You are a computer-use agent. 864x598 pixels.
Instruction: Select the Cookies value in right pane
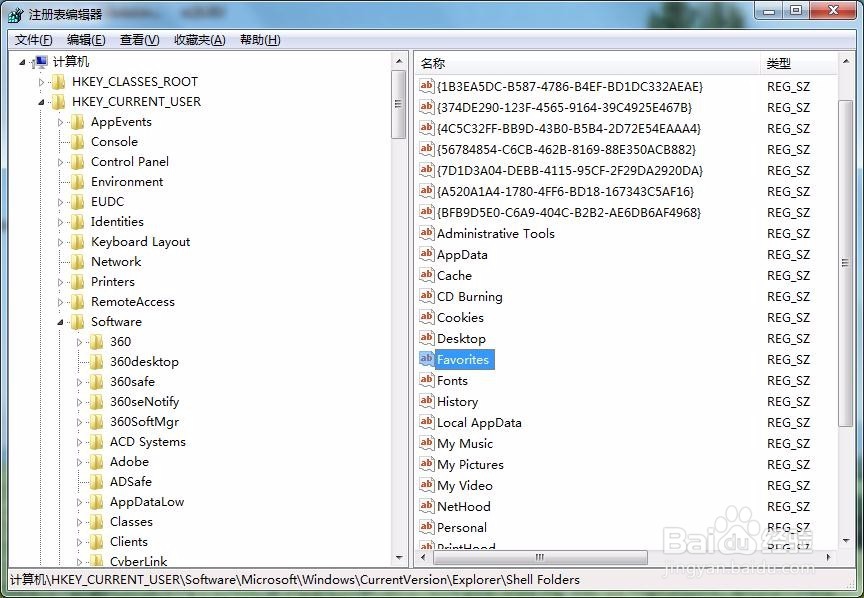pos(459,317)
